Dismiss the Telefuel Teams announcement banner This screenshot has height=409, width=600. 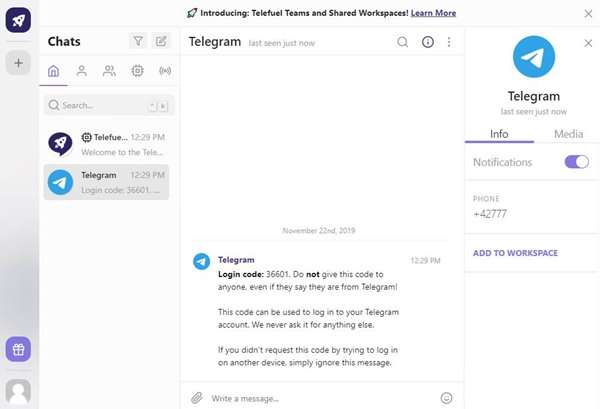tap(589, 14)
